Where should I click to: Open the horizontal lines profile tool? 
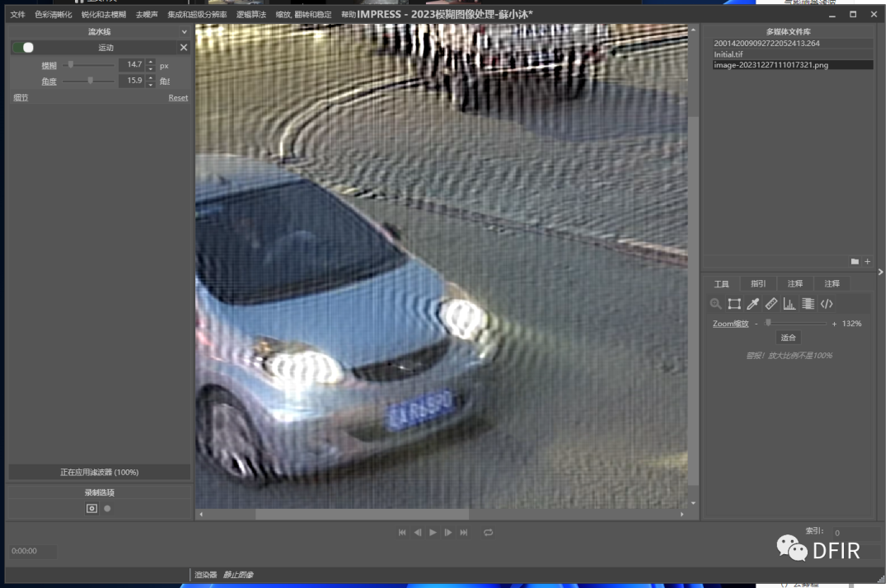click(x=808, y=304)
